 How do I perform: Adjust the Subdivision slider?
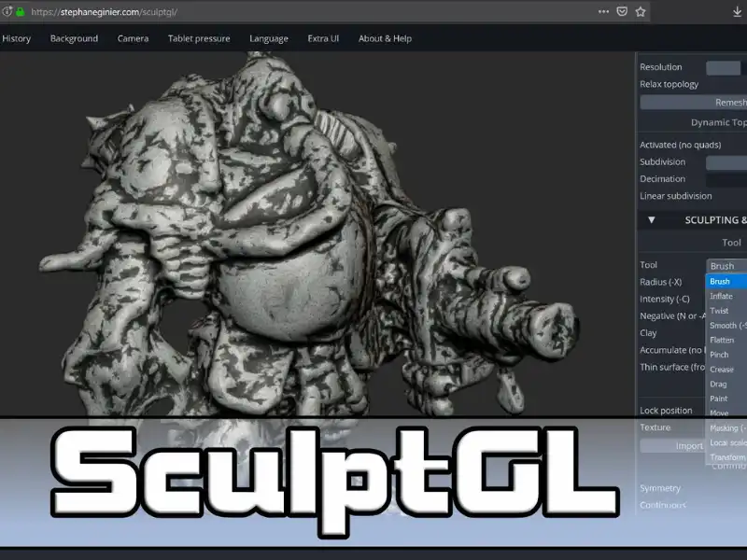click(x=726, y=162)
